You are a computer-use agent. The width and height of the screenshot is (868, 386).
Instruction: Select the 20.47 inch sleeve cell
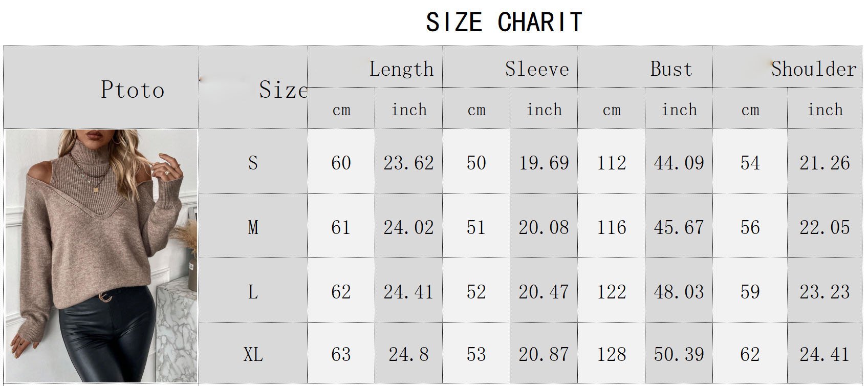point(544,292)
